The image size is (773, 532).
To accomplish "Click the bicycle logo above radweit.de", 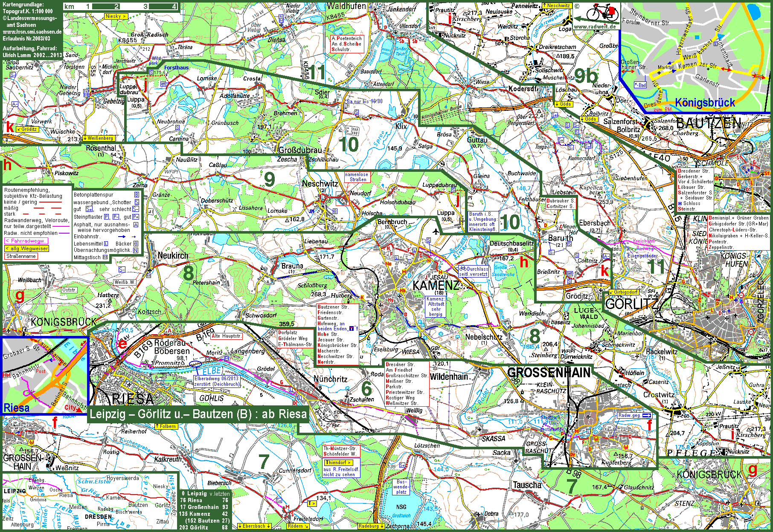I will coord(602,13).
